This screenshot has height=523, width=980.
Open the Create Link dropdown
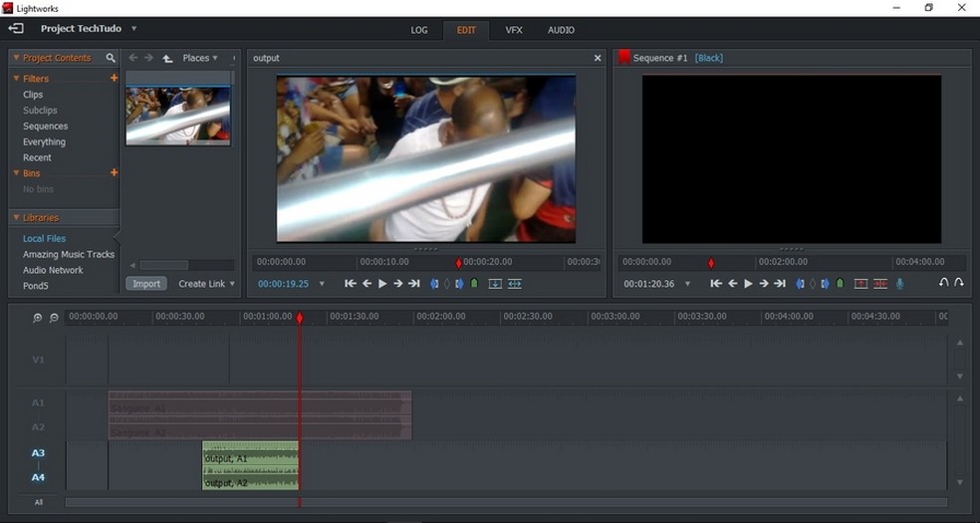point(206,284)
